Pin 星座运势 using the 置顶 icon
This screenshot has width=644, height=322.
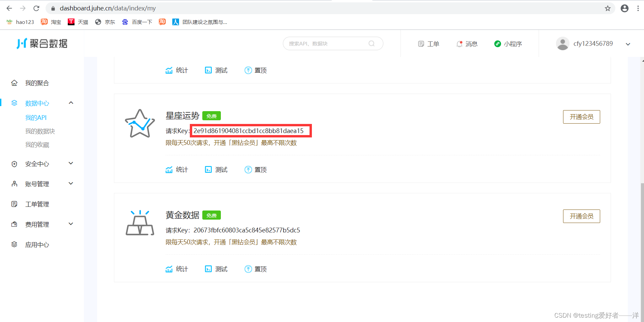[x=248, y=169]
